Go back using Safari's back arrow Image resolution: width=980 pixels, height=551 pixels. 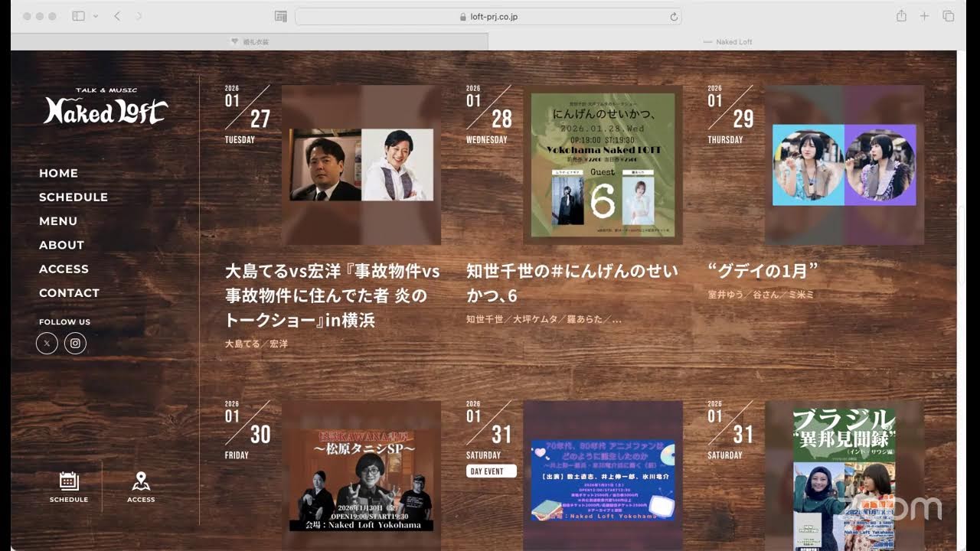(117, 16)
